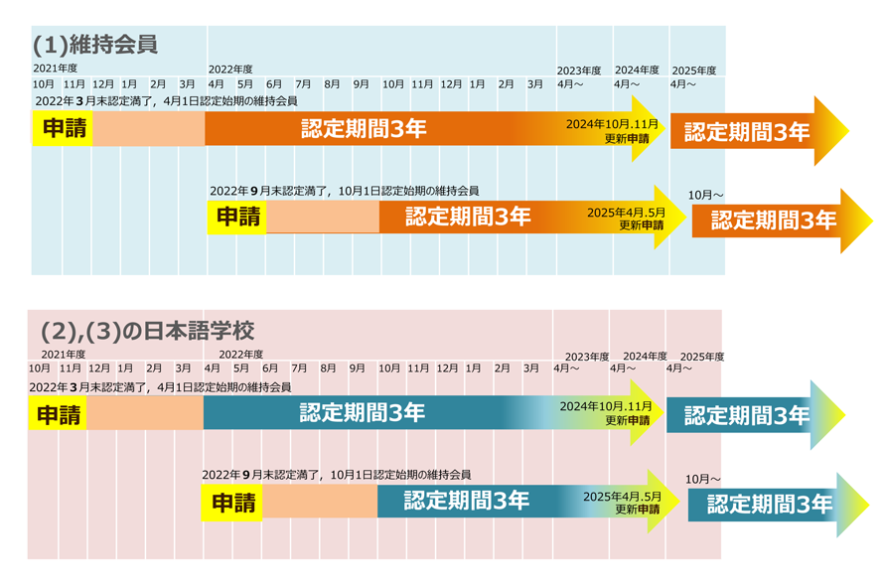Click '2021年度' label in the 日本語学校 chart

click(64, 355)
